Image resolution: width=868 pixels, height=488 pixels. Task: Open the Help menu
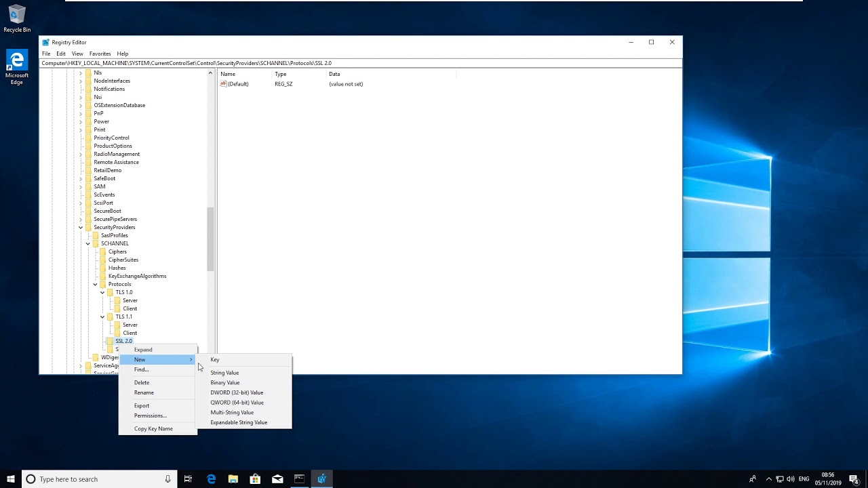[x=122, y=54]
